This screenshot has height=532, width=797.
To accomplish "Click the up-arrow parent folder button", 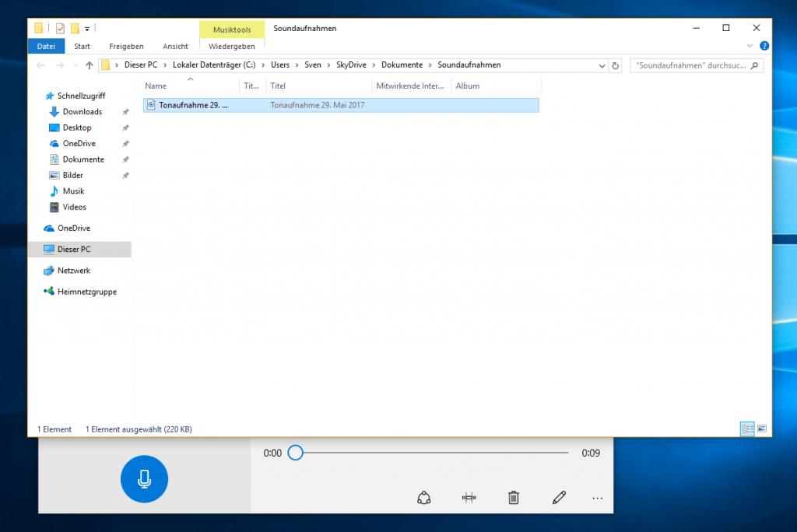I will (90, 65).
